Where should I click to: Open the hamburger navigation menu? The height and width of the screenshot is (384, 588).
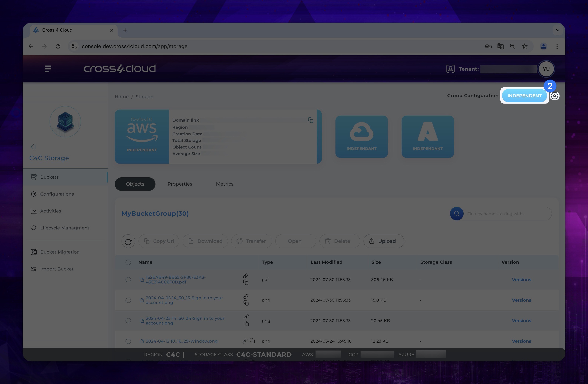(48, 69)
